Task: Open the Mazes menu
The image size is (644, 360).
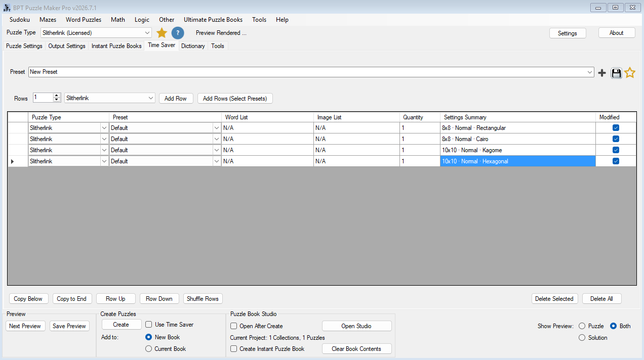Action: pyautogui.click(x=48, y=20)
